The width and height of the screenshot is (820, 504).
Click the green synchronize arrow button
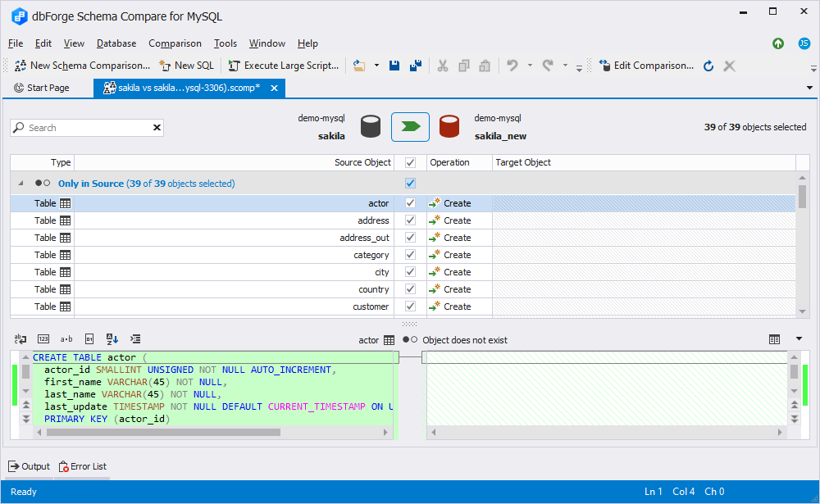(411, 126)
